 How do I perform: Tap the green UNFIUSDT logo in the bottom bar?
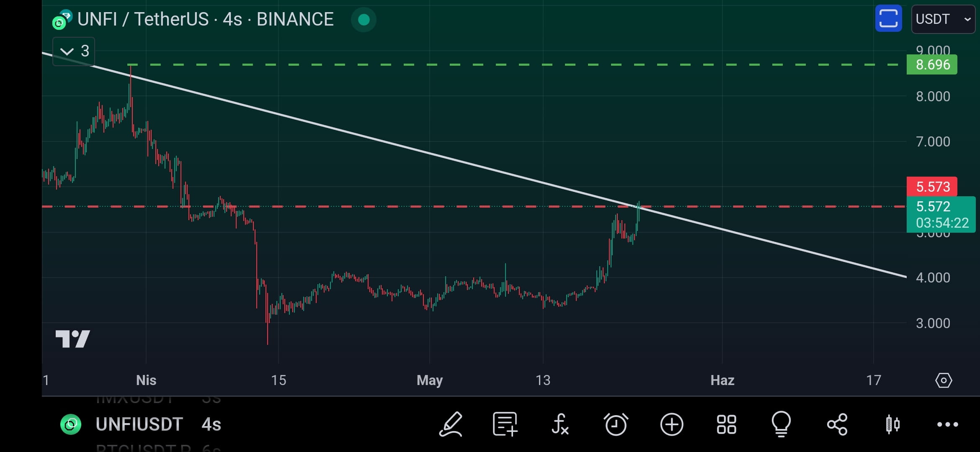71,424
